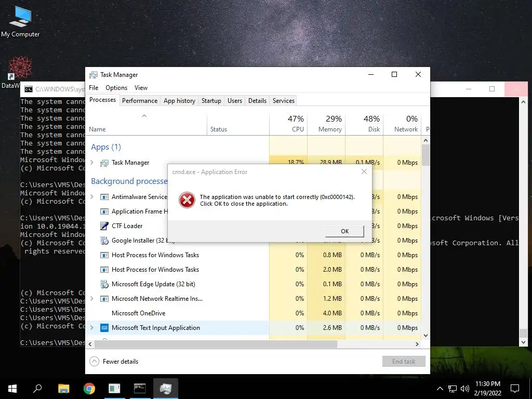Click the Microsoft Network Realtime icon
532x399 pixels.
coord(104,299)
